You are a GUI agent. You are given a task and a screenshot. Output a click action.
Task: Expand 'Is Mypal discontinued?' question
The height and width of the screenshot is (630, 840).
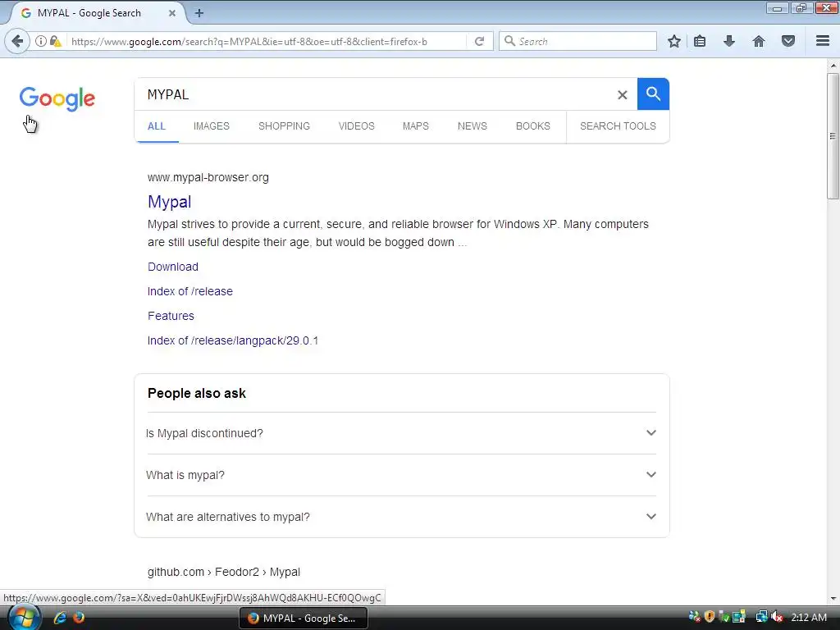pos(401,433)
